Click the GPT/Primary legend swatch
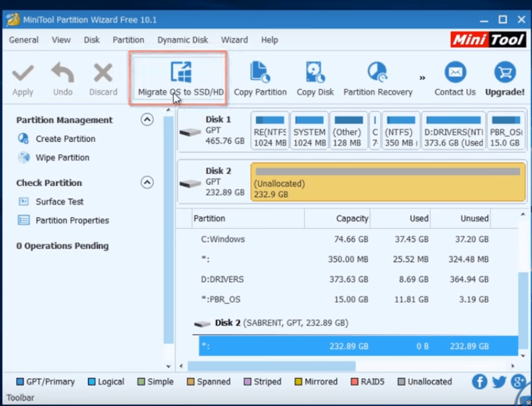This screenshot has width=532, height=406. [x=20, y=382]
